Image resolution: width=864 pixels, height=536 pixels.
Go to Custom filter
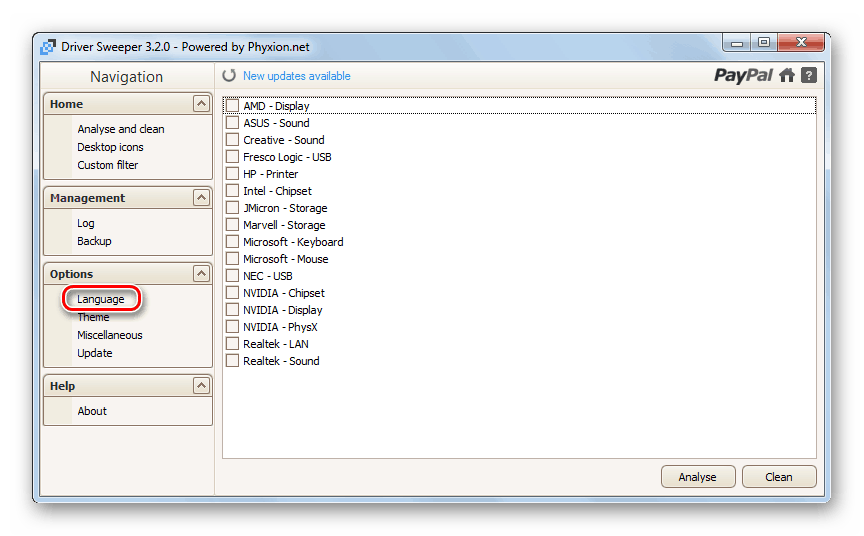(107, 165)
